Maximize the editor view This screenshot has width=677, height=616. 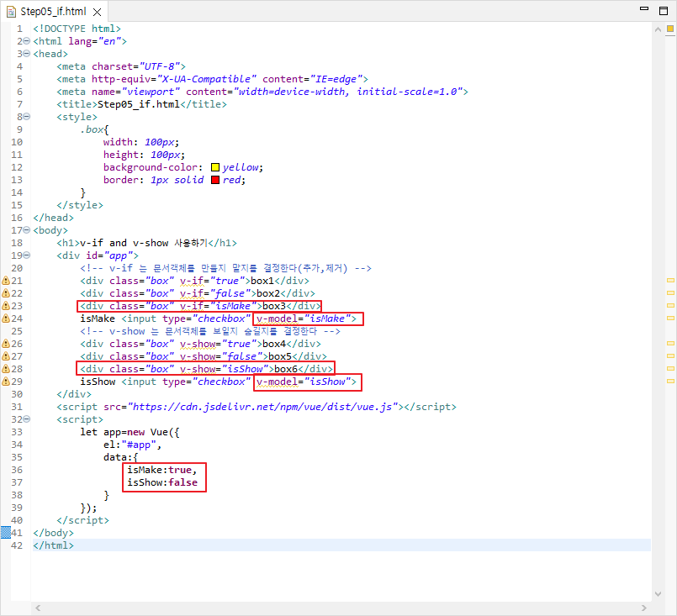point(664,10)
